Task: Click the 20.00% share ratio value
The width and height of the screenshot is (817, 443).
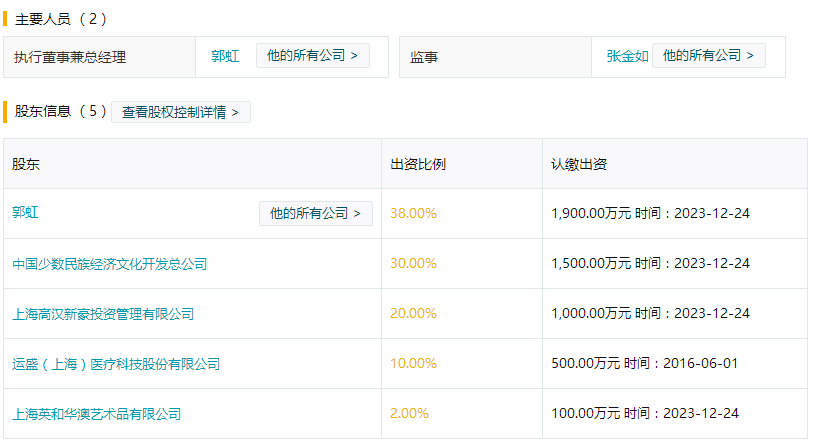Action: tap(413, 314)
